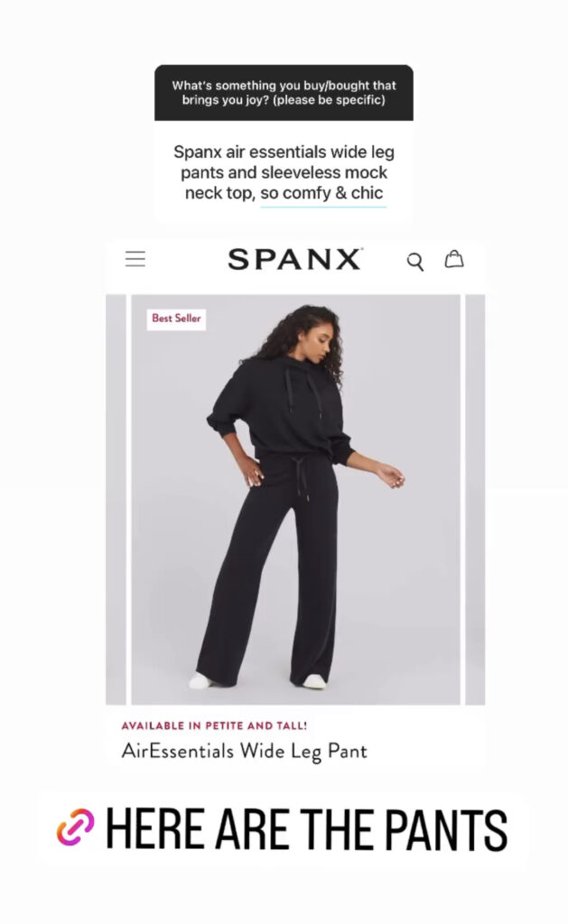
Task: Open the Spanx hamburger menu
Action: (x=135, y=259)
